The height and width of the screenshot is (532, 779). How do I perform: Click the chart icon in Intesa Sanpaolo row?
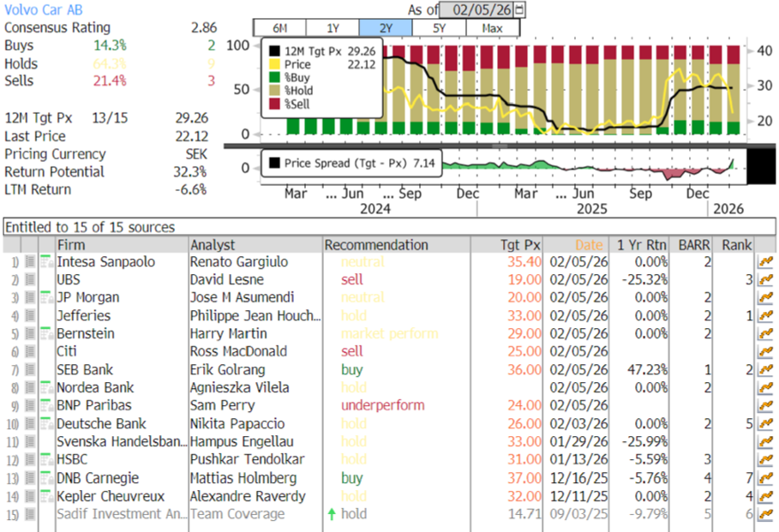point(764,262)
